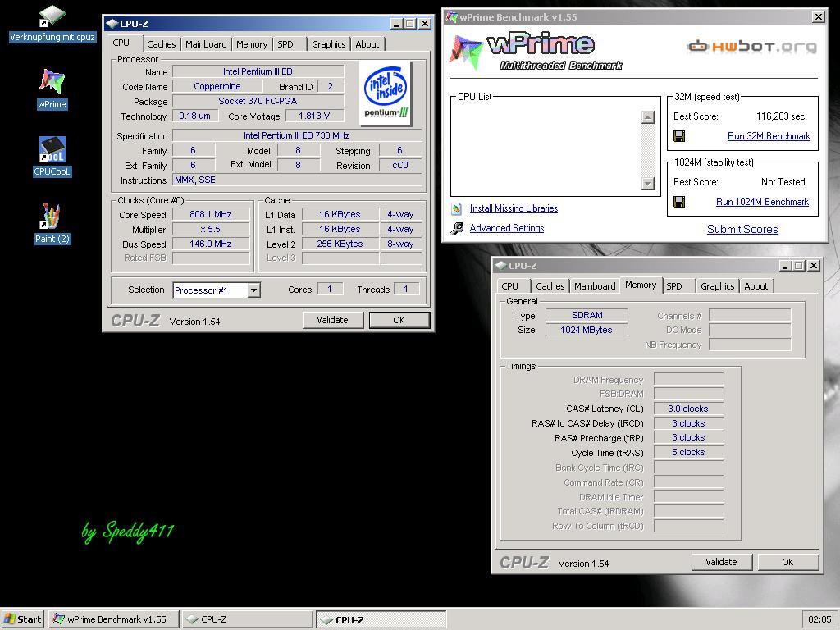
Task: Click CPU List scrollbar down arrow
Action: coord(648,184)
